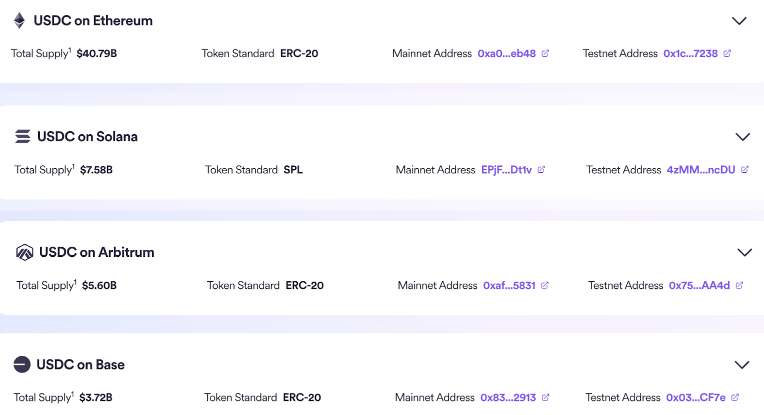Open Ethereum mainnet address 0xa0...eb48
Screen dimensions: 764x415
point(506,53)
